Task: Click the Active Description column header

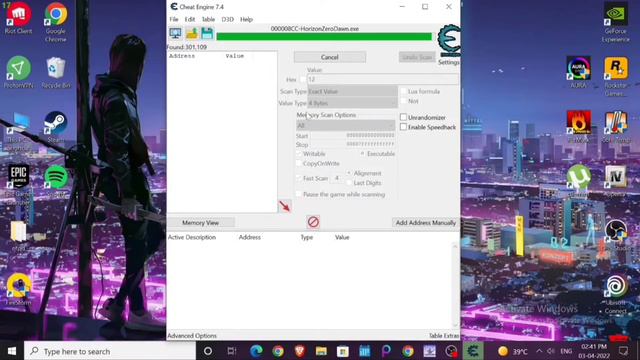Action: tap(192, 237)
